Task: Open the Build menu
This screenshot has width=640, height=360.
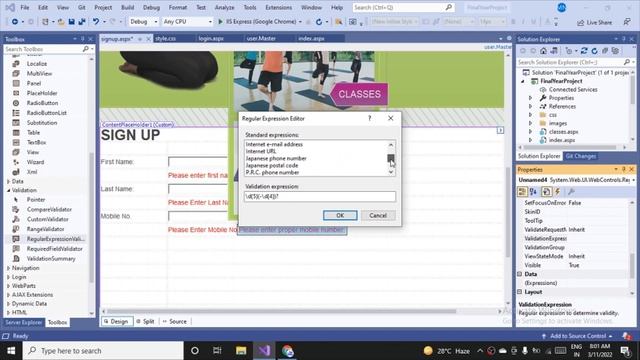Action: point(127,7)
